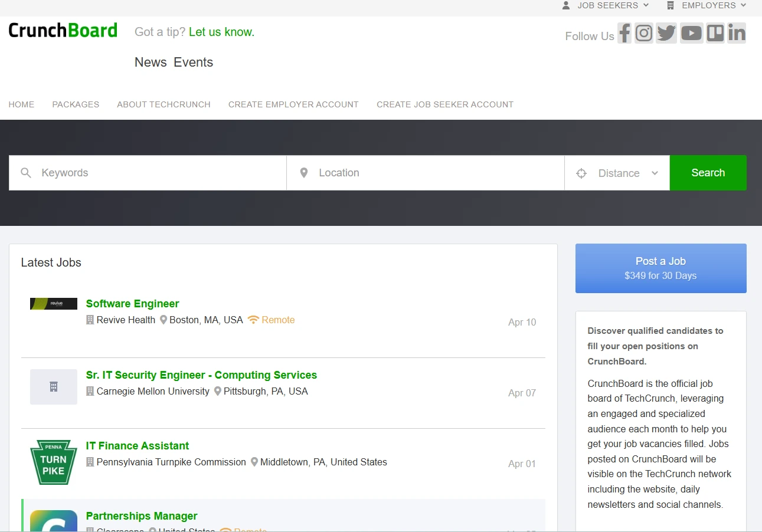The width and height of the screenshot is (762, 532).
Task: Click the CrunchBoard logo
Action: point(63,30)
